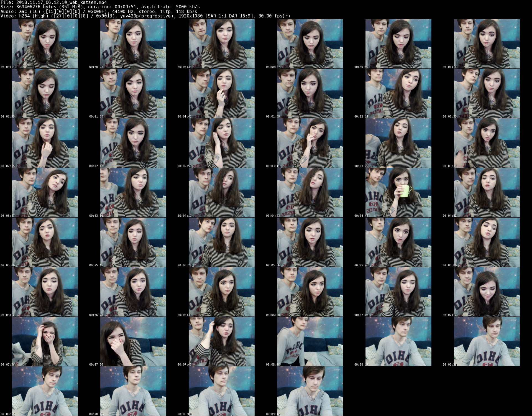Pick the thumbnail labeled 00:02:35
The width and height of the screenshot is (532, 416).
[45, 143]
